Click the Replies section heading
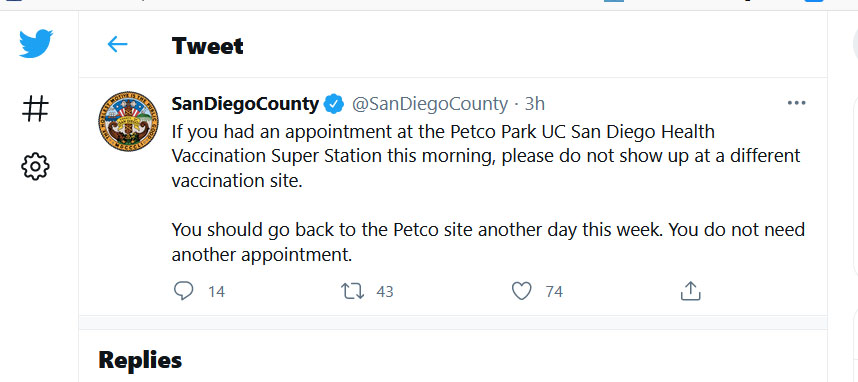858x382 pixels. tap(140, 360)
